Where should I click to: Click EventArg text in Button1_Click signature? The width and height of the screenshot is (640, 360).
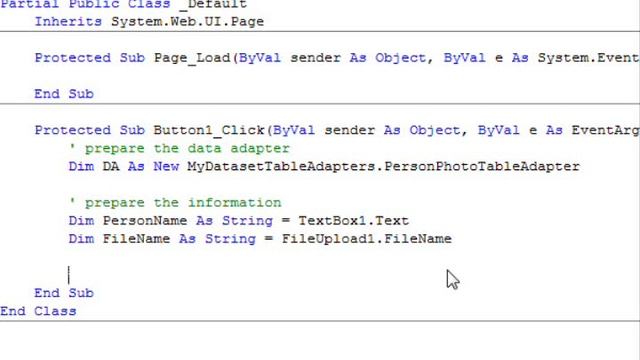click(606, 131)
